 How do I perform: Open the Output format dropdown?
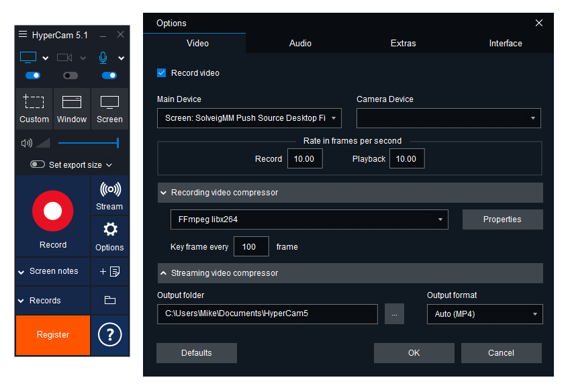(484, 314)
